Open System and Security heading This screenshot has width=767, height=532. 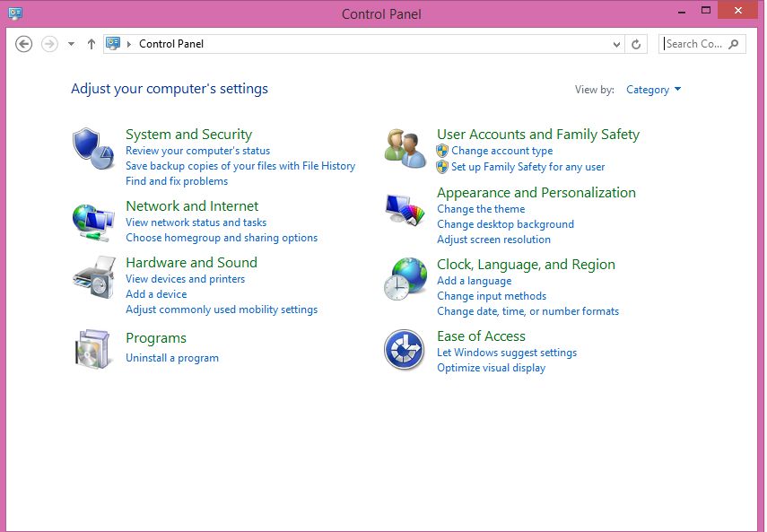pyautogui.click(x=188, y=134)
